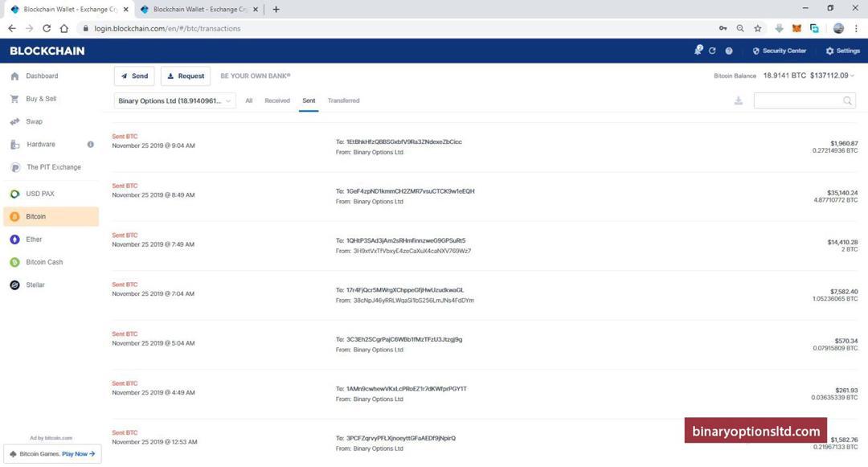868x467 pixels.
Task: Click the browser profile avatar
Action: click(x=838, y=28)
